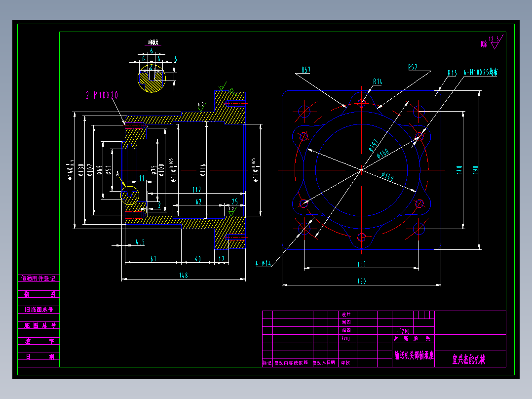Select the 2-M10X20 thread callout text
Viewport: 532px width, 399px height.
(x=102, y=95)
